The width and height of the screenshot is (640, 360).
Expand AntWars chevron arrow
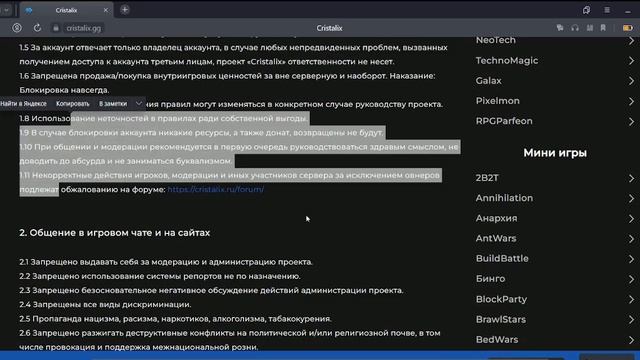click(x=631, y=239)
